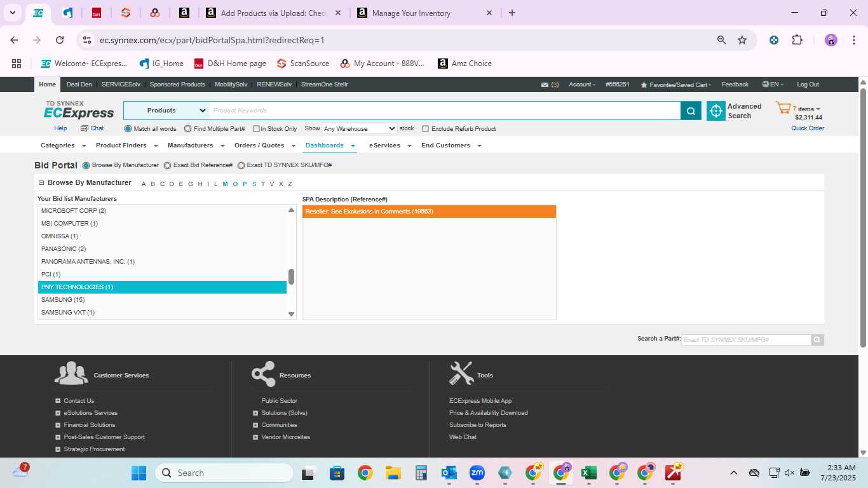Select the Match all words radio button

pyautogui.click(x=128, y=129)
